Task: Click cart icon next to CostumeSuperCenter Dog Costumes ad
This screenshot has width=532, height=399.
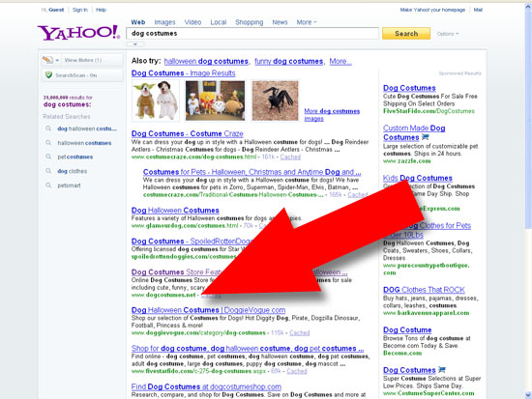Action: pyautogui.click(x=442, y=370)
